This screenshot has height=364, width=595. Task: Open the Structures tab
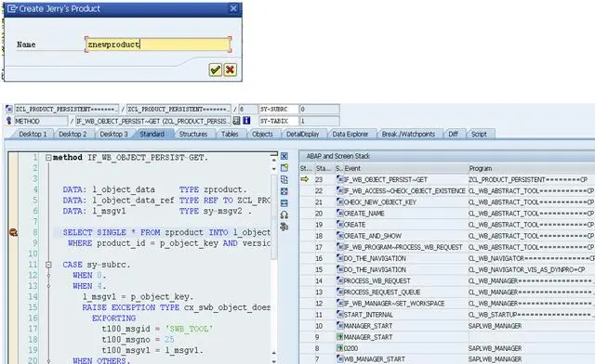tap(193, 134)
